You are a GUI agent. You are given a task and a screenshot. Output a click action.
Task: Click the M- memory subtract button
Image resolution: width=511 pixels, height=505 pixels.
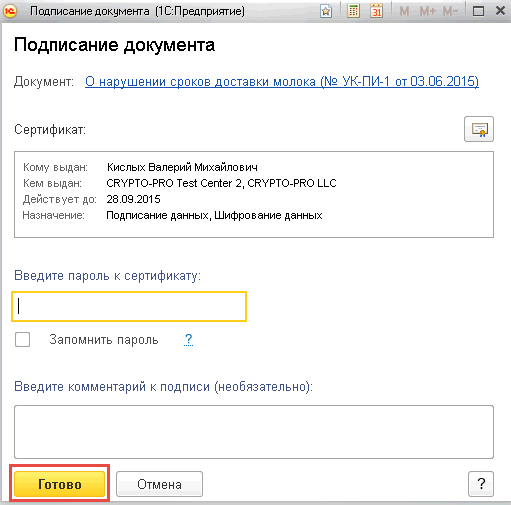450,12
